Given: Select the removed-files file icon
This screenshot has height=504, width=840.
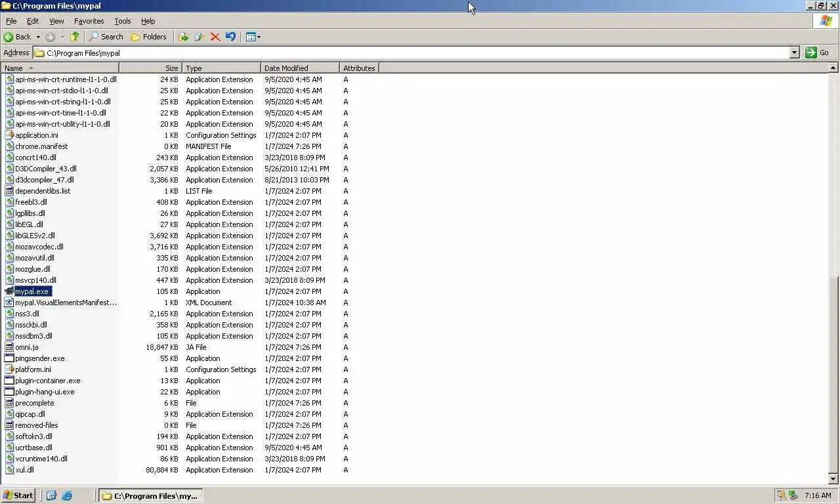Looking at the screenshot, I should point(9,425).
